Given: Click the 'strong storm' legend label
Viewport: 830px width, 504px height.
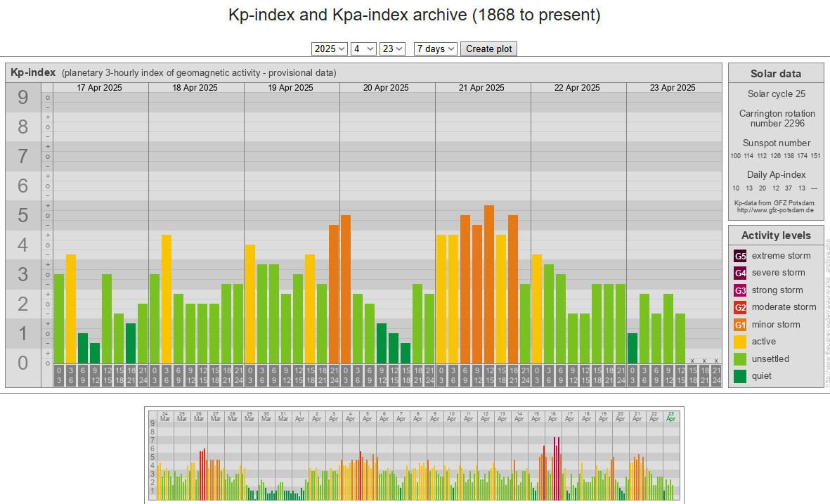Looking at the screenshot, I should (x=777, y=290).
